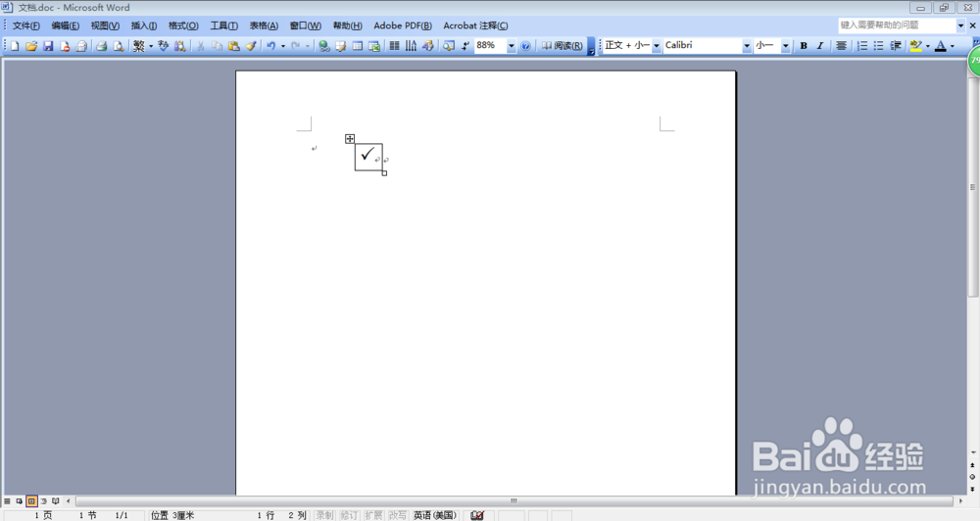Open Print Preview from the toolbar
Screen dimensions: 980x521
119,46
